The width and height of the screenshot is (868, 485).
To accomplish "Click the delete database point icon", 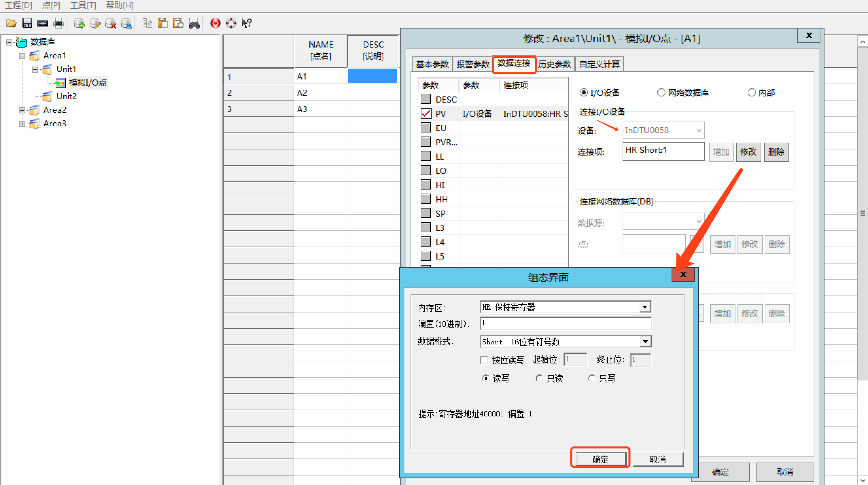I will (x=110, y=23).
